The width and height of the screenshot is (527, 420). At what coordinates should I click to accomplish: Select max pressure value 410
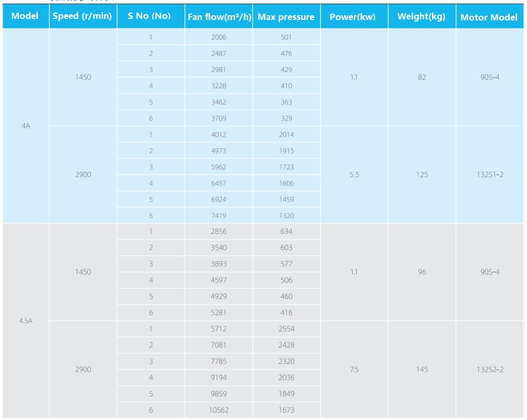tap(286, 86)
